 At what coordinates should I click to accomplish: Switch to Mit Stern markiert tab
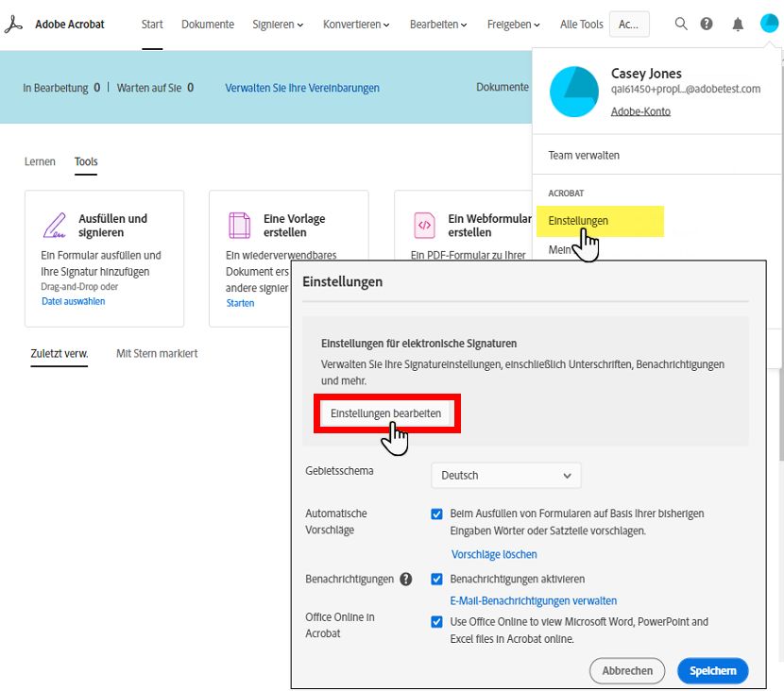tap(157, 354)
